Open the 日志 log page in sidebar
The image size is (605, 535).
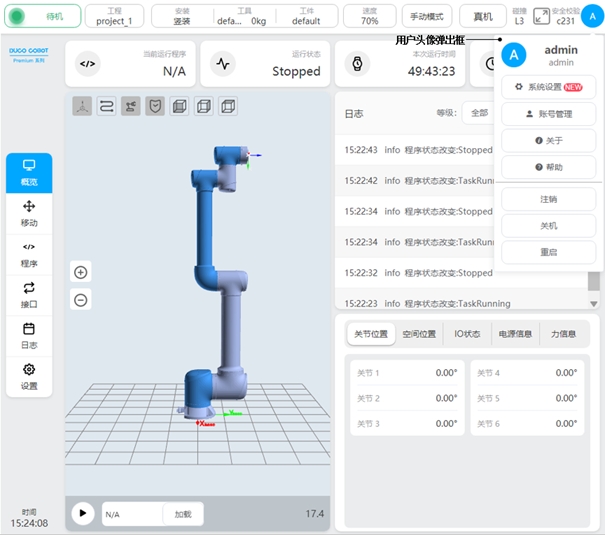[x=29, y=336]
